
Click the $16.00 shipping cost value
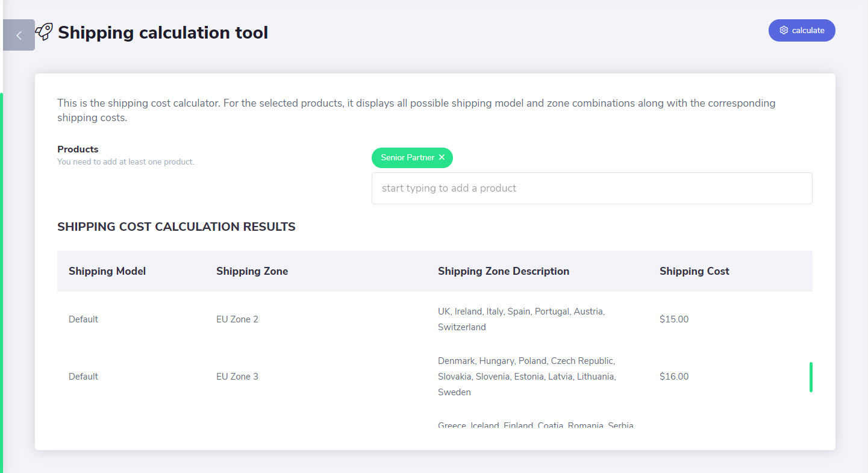(x=674, y=377)
